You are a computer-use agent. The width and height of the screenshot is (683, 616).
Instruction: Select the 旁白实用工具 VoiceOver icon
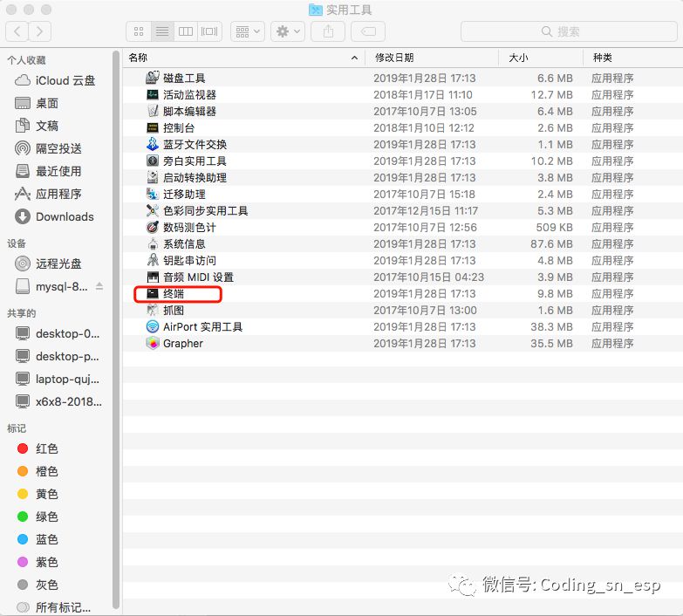(x=153, y=161)
